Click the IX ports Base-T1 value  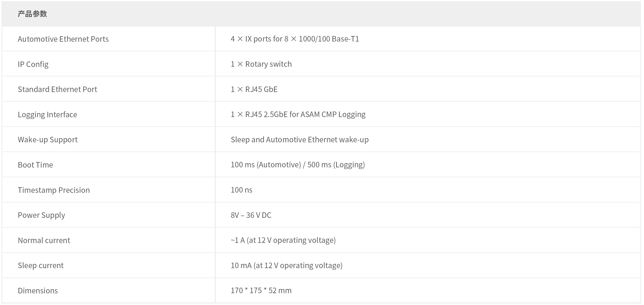point(295,39)
